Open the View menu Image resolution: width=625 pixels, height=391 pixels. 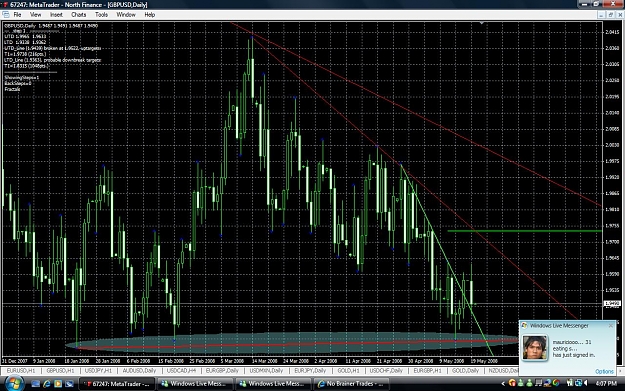(35, 15)
